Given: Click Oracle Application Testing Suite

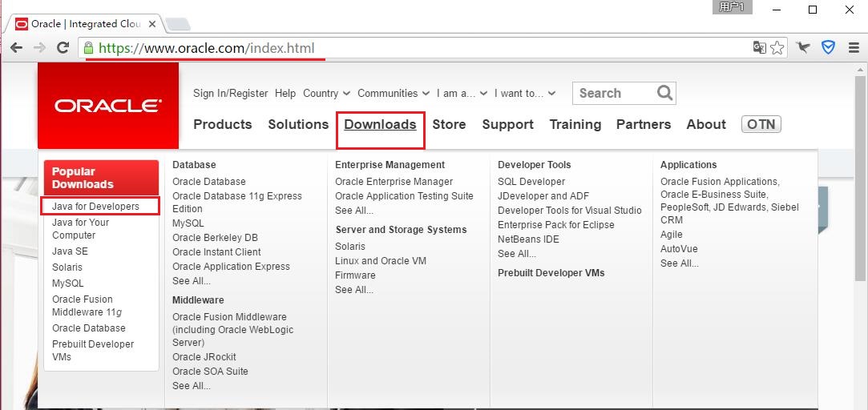Looking at the screenshot, I should click(x=404, y=196).
